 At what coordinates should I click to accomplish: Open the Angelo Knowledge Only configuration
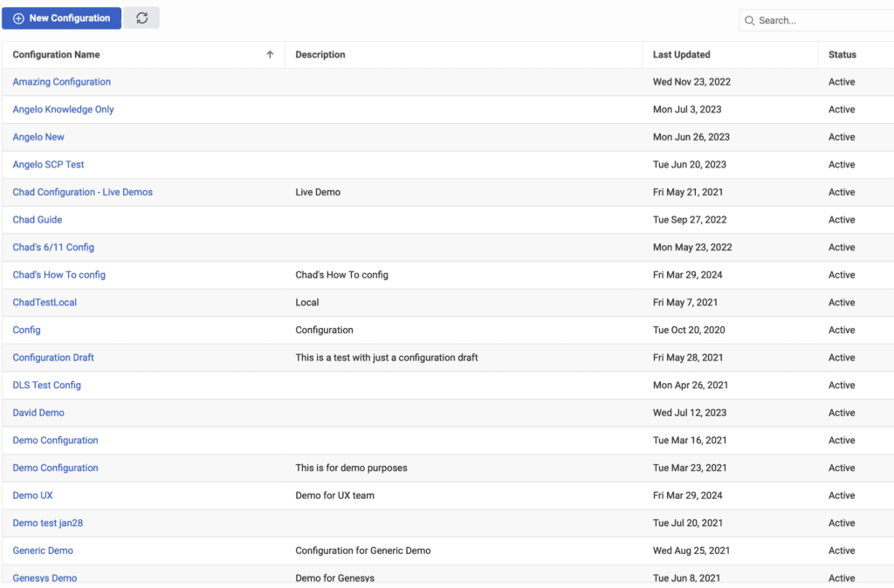[63, 109]
